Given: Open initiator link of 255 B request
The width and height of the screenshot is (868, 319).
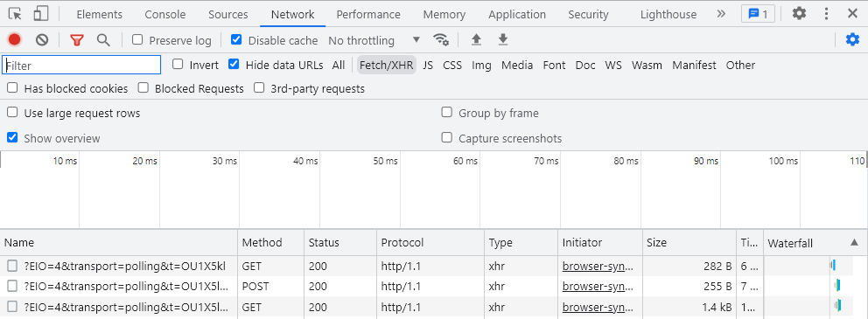Looking at the screenshot, I should click(x=598, y=287).
